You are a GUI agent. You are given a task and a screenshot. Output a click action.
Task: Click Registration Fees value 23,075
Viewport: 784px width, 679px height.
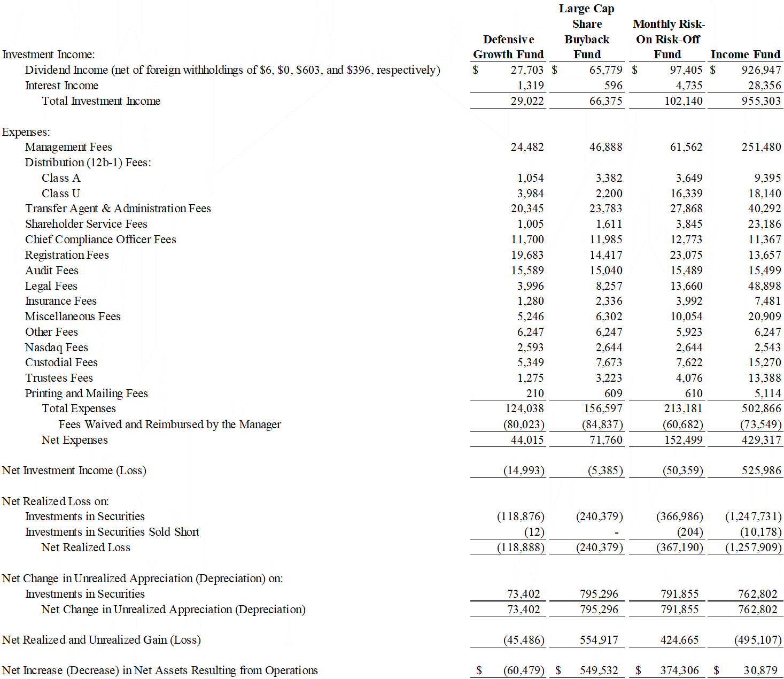(x=686, y=255)
